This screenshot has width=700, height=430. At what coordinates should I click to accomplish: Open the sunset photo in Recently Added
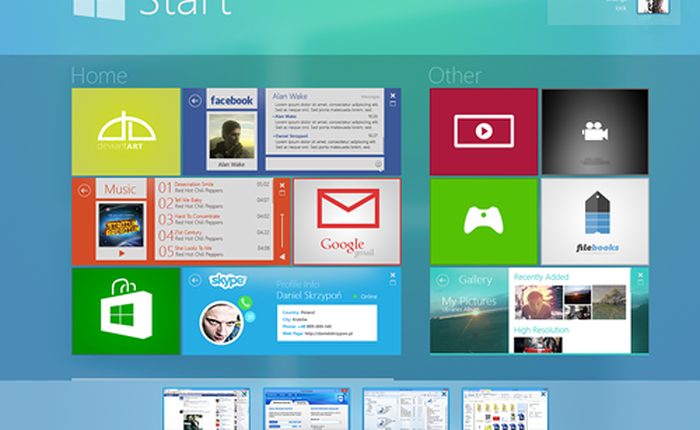pyautogui.click(x=577, y=295)
